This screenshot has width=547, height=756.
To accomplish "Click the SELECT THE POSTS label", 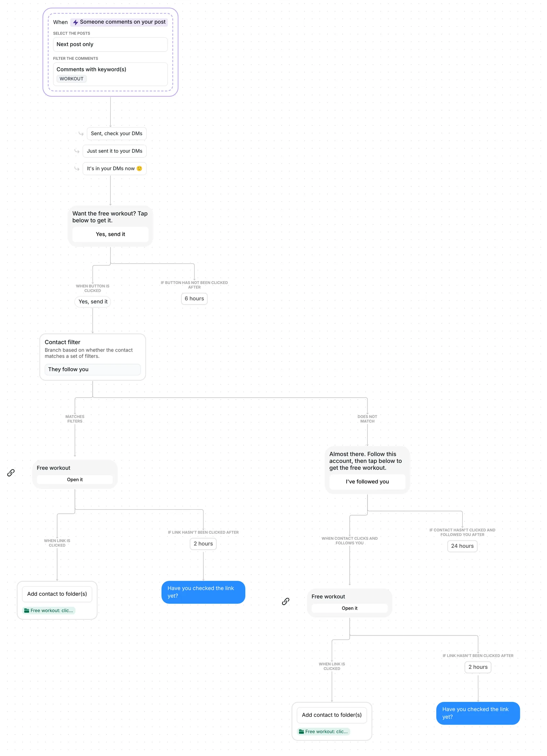I will coord(71,33).
